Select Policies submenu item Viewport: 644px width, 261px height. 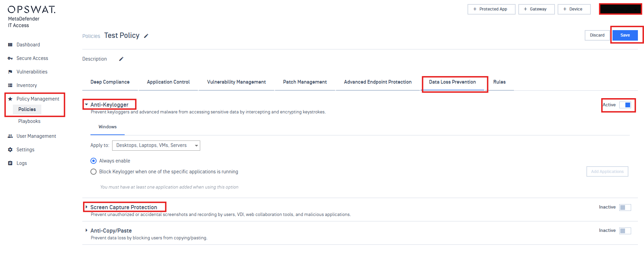[27, 109]
